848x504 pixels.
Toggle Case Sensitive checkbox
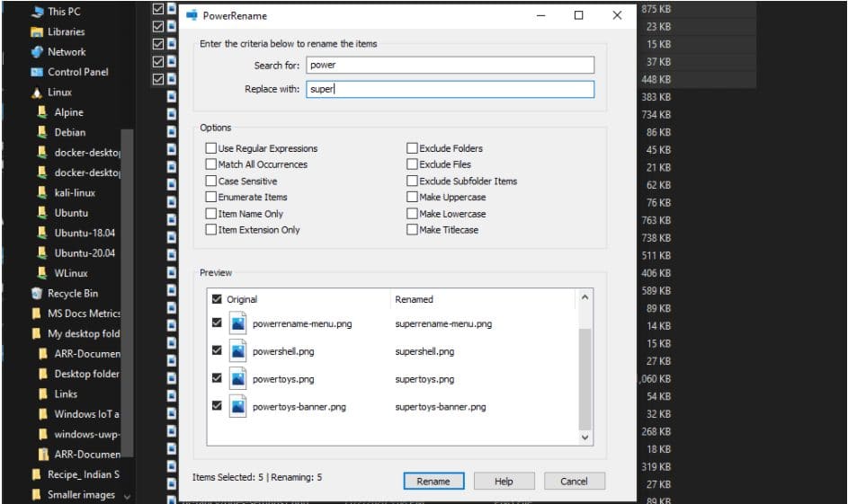coord(211,181)
